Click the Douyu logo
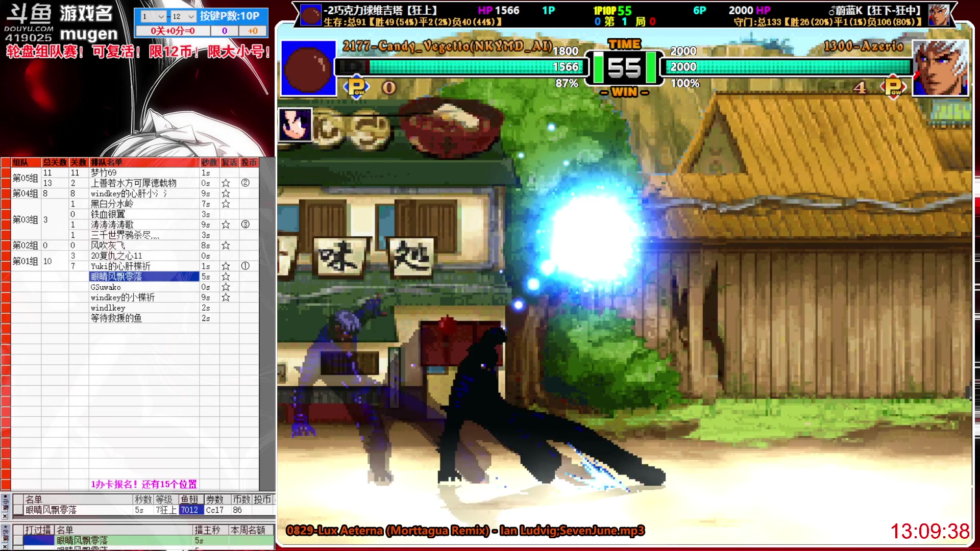This screenshot has height=551, width=980. pos(29,23)
